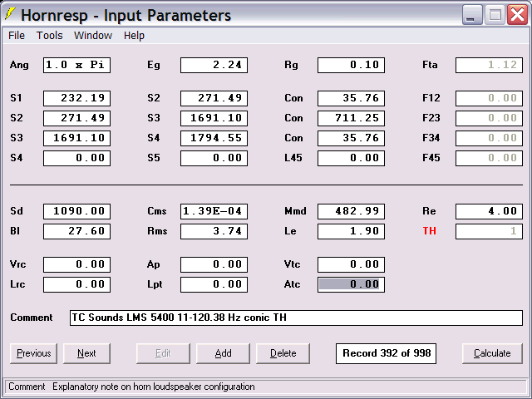Click the red TH label

429,231
